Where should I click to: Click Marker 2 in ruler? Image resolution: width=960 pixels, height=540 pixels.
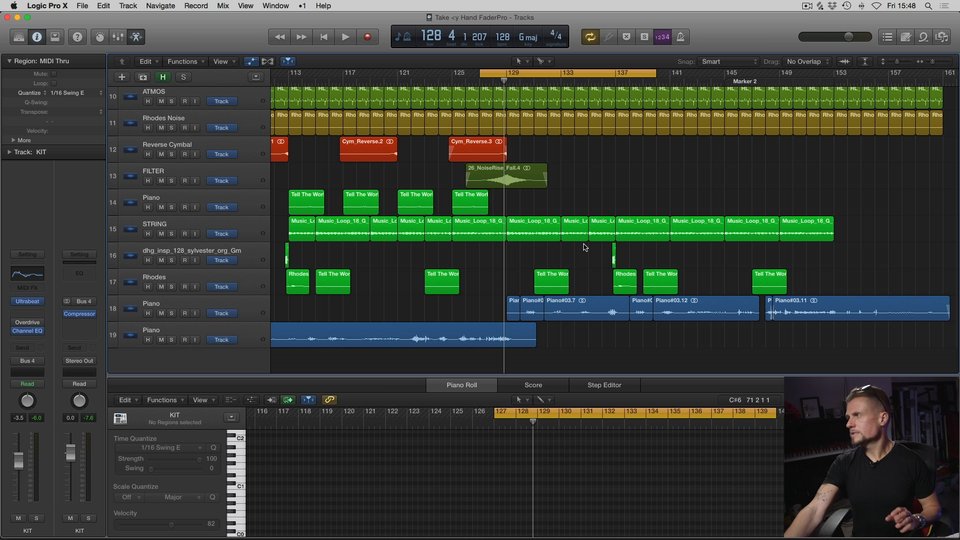(x=744, y=81)
